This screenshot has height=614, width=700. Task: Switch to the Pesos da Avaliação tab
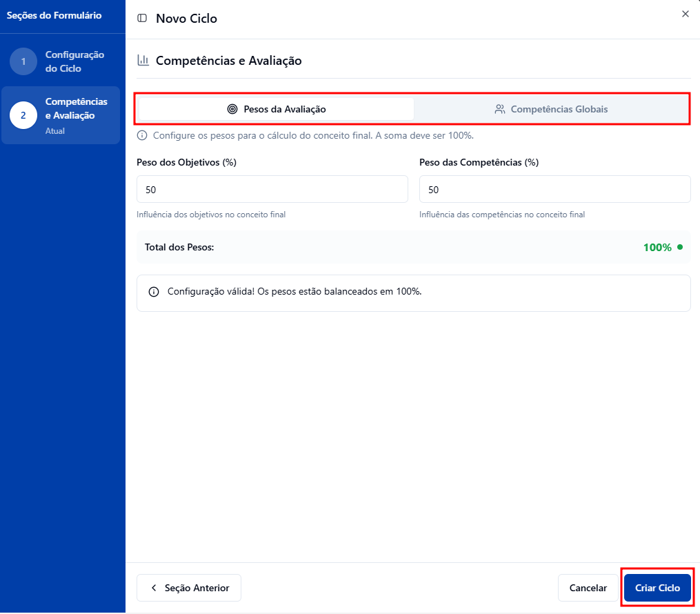pyautogui.click(x=277, y=109)
